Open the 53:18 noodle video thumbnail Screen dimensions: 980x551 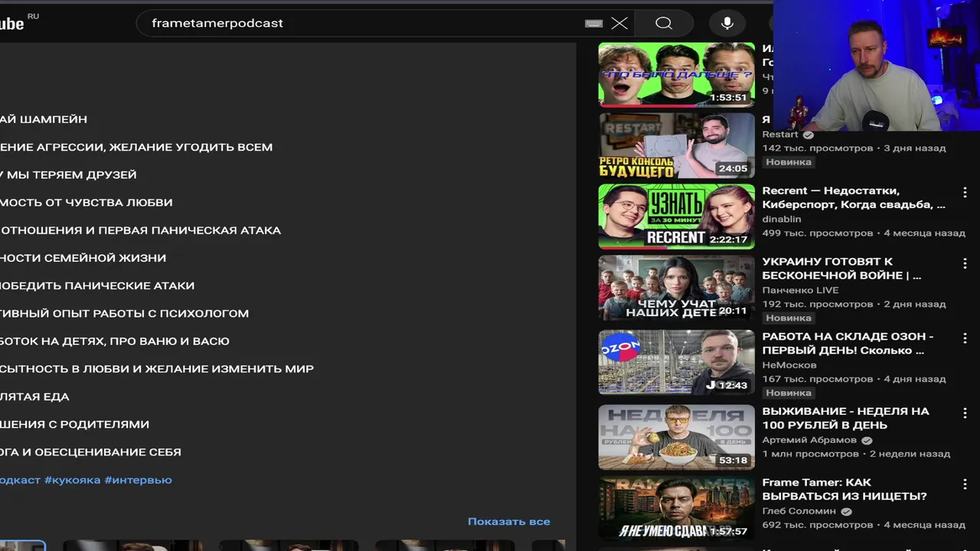coord(676,437)
